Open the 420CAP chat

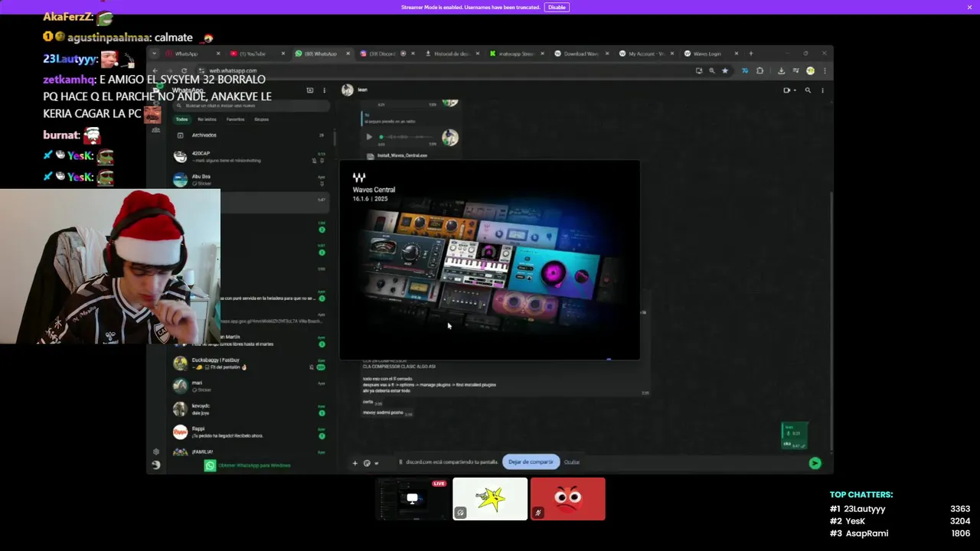251,157
